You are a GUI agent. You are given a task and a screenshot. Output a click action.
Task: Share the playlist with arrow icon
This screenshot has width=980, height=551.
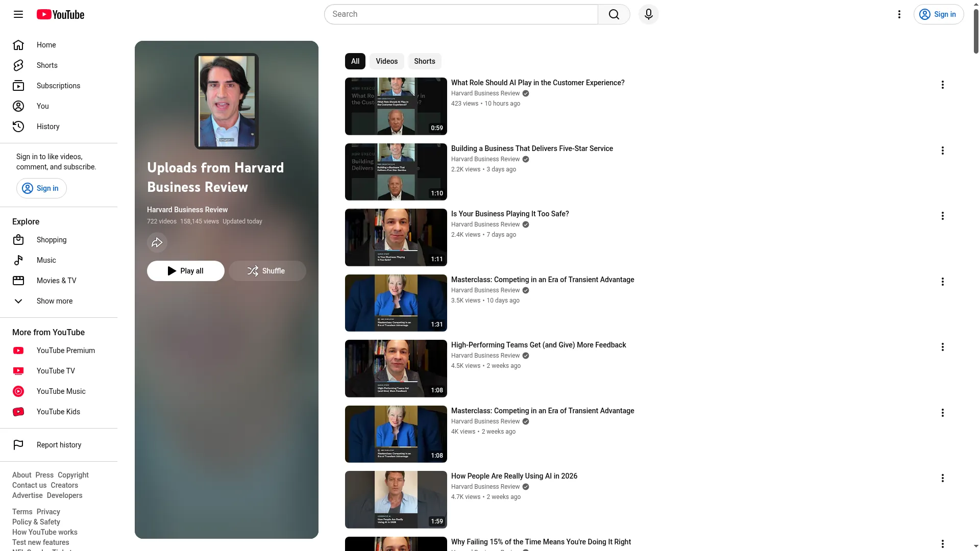point(157,242)
